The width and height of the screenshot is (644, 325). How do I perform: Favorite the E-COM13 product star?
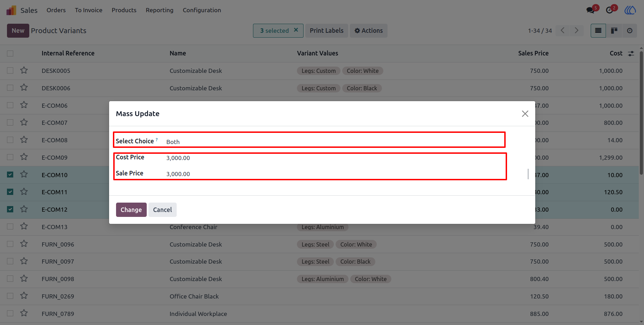coord(24,227)
